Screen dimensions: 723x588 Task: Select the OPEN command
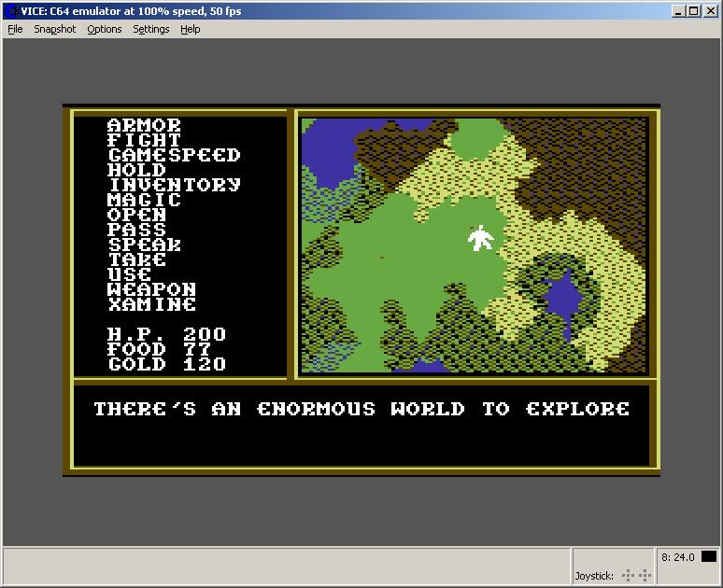136,215
